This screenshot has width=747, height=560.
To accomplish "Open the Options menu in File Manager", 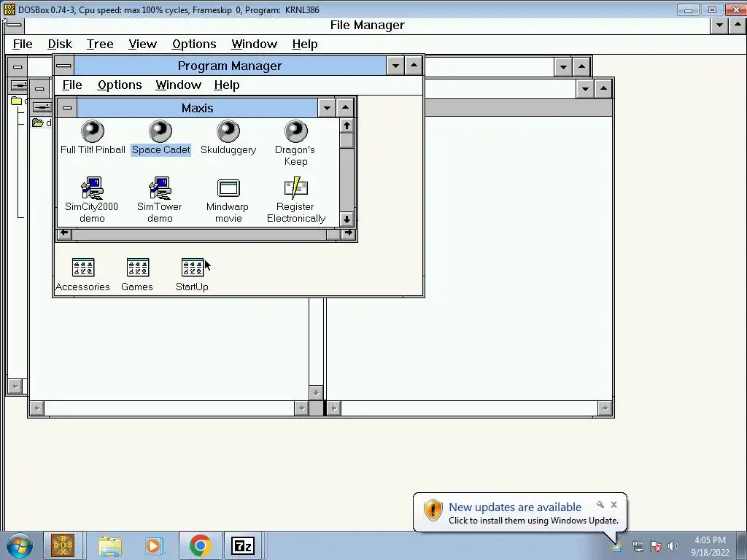I will point(194,44).
